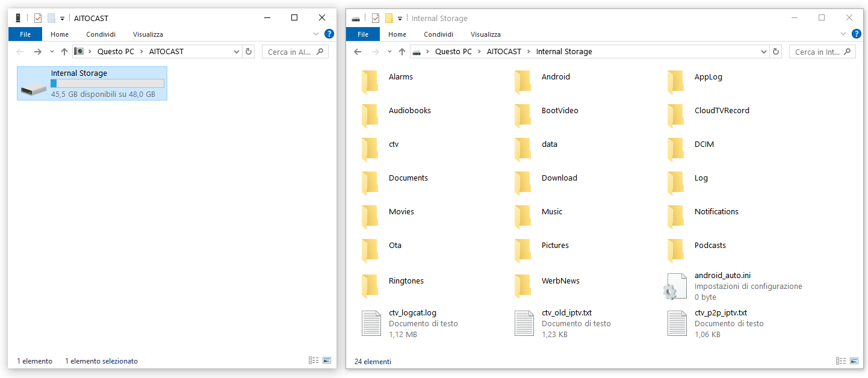This screenshot has width=868, height=378.
Task: Click the android_auto.ini gear file icon
Action: [676, 286]
